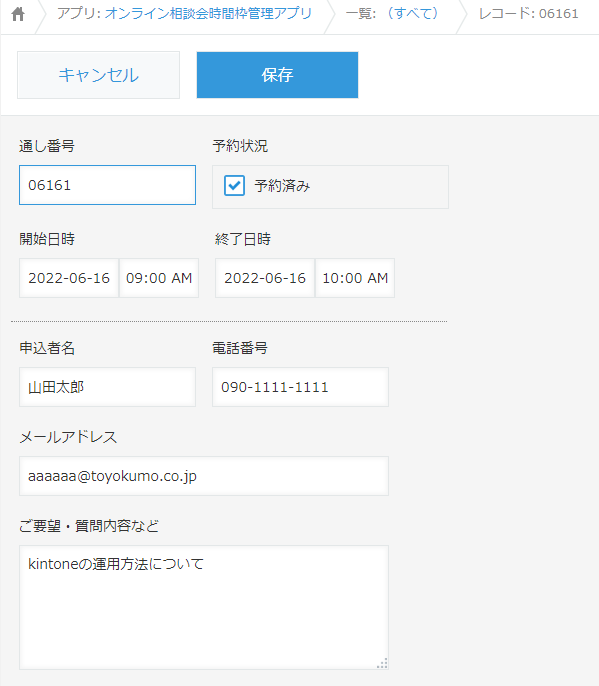Open the オンライン相談会時間枠管理アプリ app link
599x686 pixels.
[x=208, y=14]
